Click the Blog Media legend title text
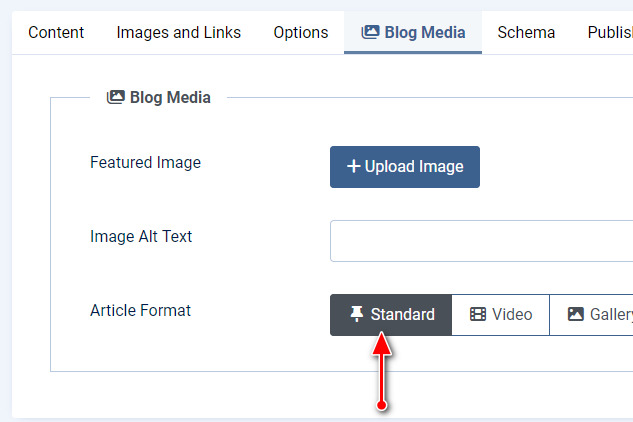Image resolution: width=633 pixels, height=422 pixels. 170,97
